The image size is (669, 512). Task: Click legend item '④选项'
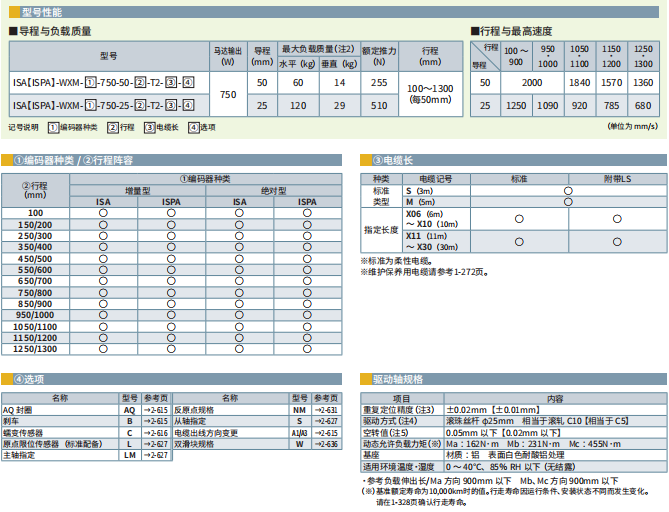point(202,127)
